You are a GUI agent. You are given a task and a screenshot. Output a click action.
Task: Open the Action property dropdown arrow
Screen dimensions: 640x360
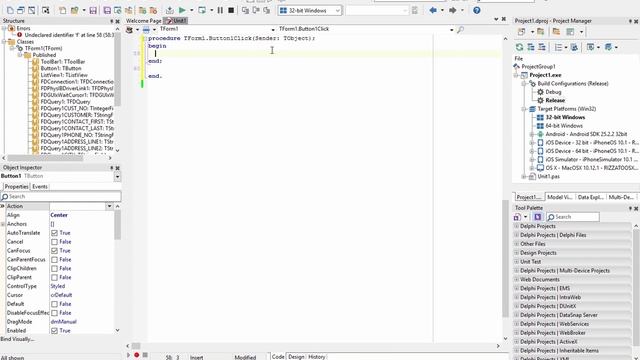tap(109, 207)
